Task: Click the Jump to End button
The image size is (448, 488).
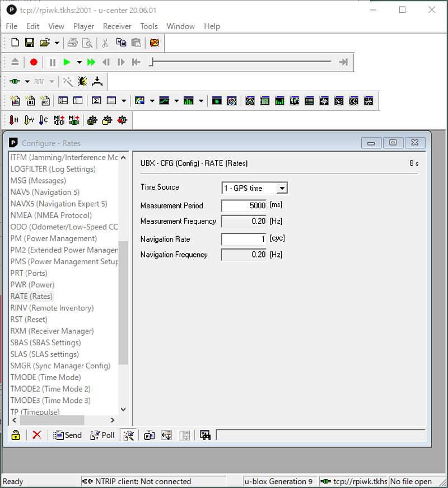Action: tap(343, 62)
